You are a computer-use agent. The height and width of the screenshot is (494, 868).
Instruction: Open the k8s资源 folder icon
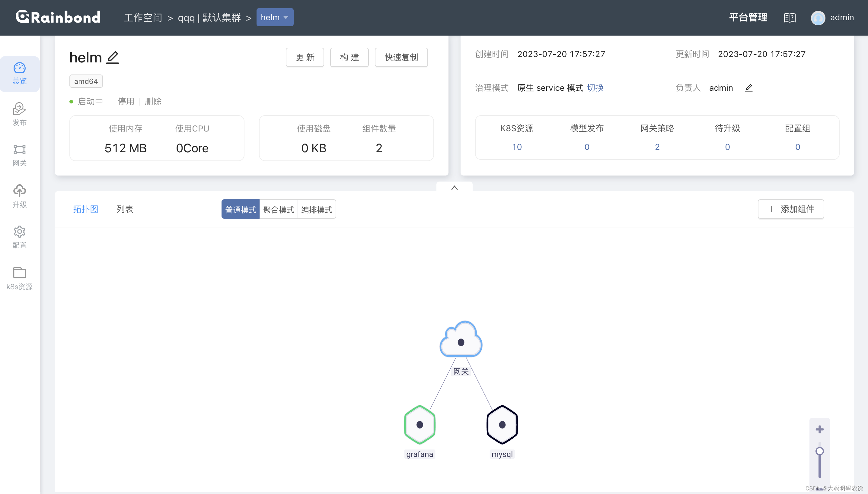point(19,273)
